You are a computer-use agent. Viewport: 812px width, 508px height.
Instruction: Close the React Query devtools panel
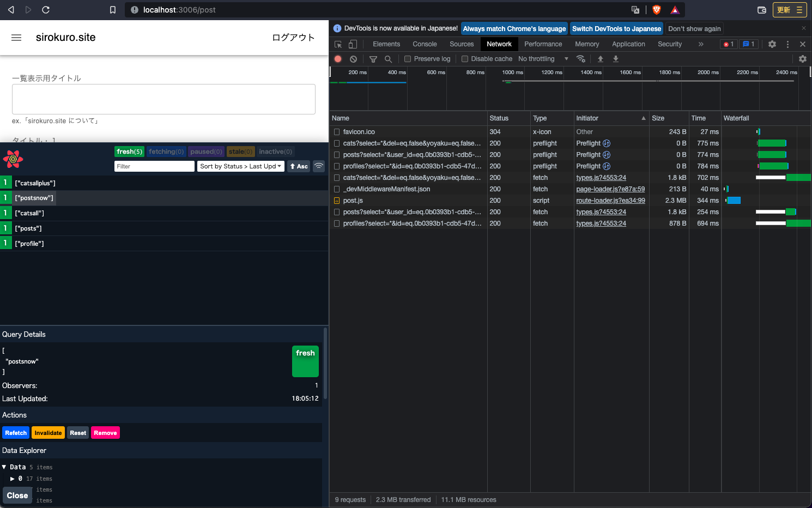pyautogui.click(x=17, y=495)
